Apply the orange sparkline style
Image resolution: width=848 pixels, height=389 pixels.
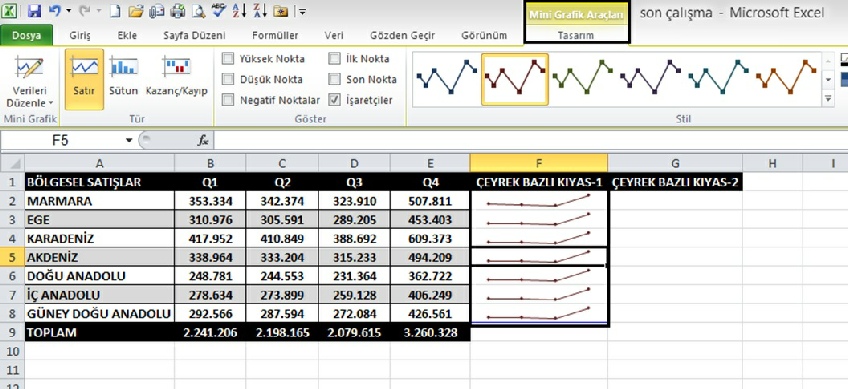[786, 79]
